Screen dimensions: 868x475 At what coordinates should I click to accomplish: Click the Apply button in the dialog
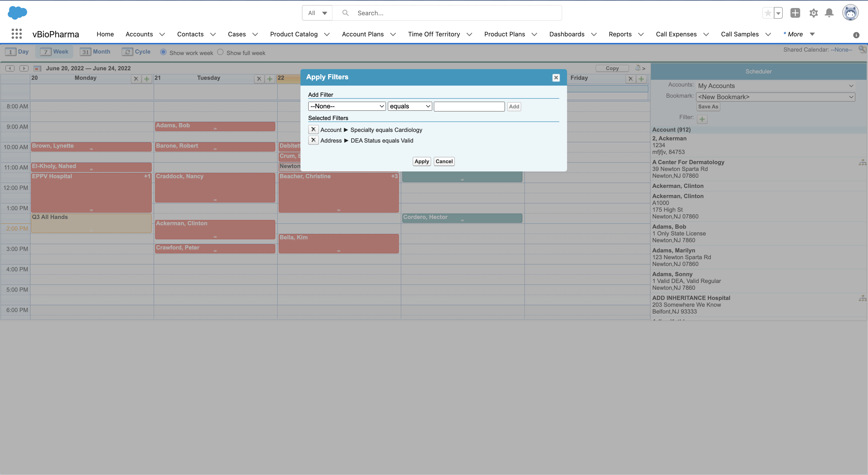(422, 161)
